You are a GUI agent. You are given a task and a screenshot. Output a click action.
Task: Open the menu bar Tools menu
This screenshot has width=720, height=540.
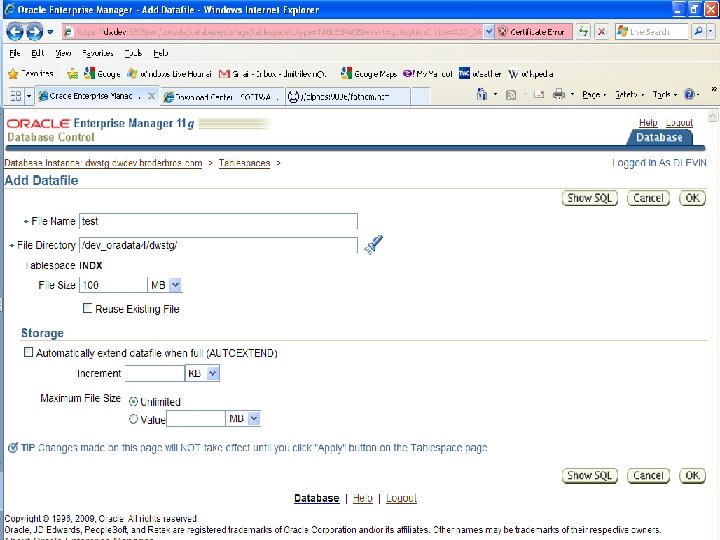pyautogui.click(x=133, y=53)
